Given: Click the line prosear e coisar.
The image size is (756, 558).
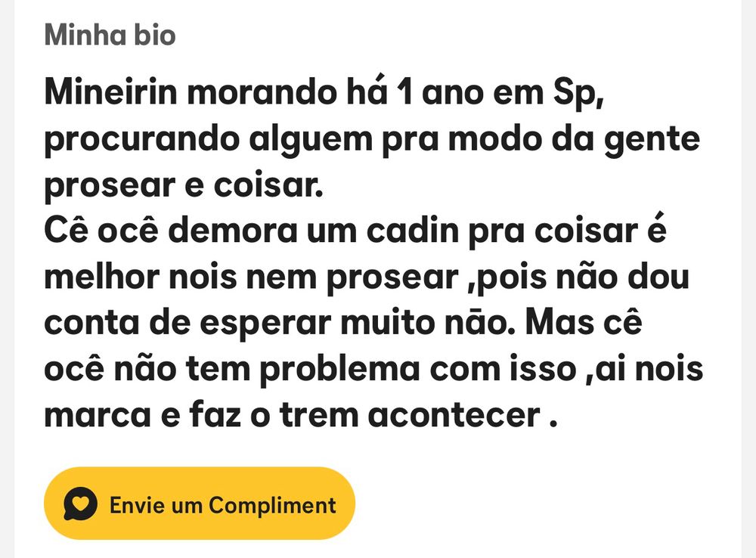Looking at the screenshot, I should pyautogui.click(x=184, y=187).
